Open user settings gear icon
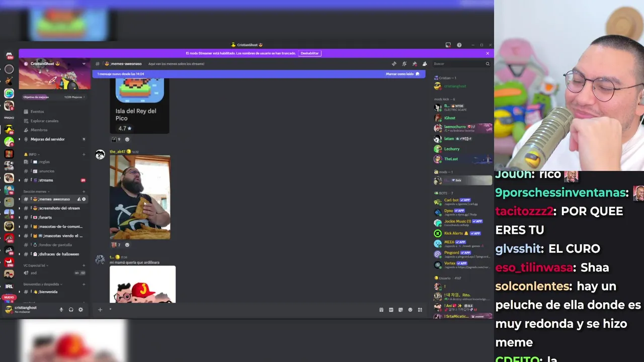 click(80, 310)
